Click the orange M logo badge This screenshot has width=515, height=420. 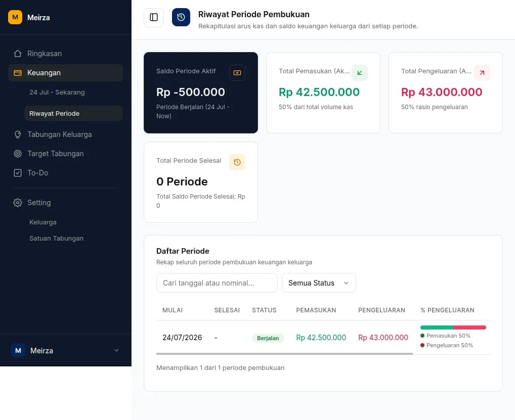(x=15, y=17)
